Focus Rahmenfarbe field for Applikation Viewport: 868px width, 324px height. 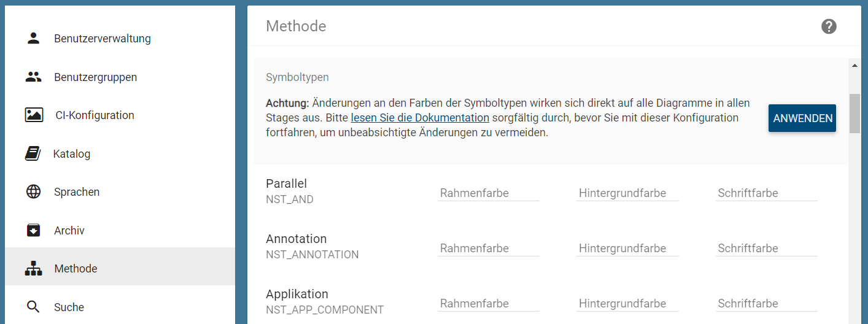488,304
